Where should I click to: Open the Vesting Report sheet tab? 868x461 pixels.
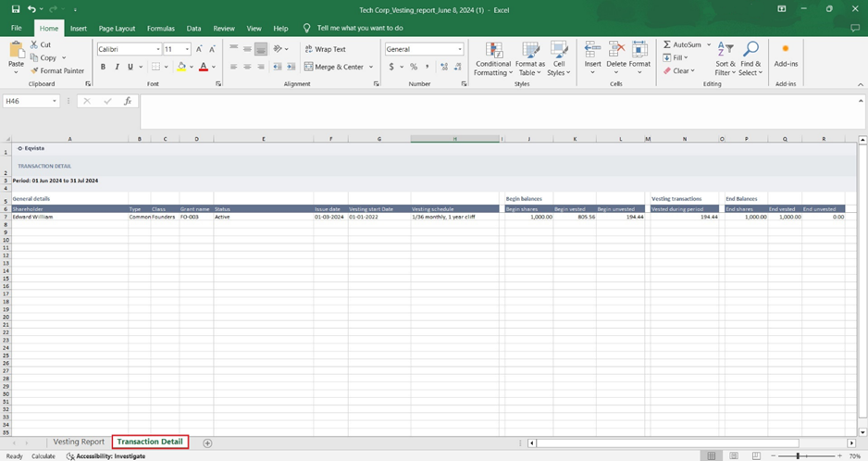point(79,442)
